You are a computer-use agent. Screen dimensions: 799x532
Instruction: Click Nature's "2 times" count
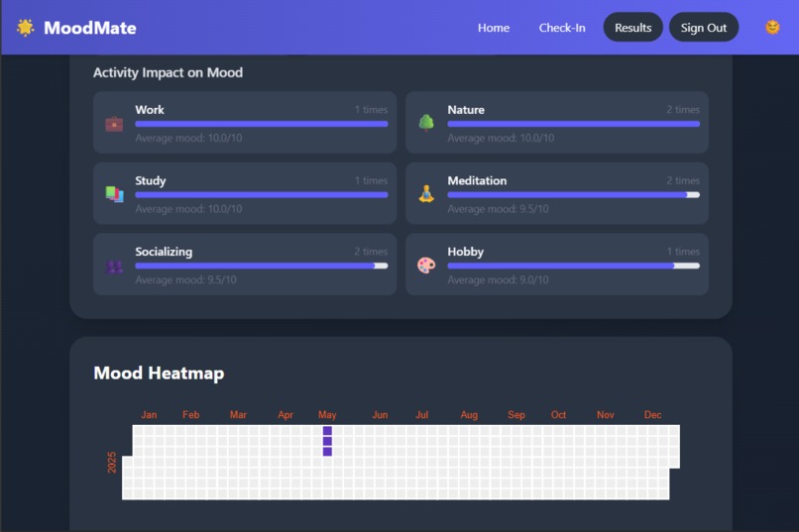[683, 109]
